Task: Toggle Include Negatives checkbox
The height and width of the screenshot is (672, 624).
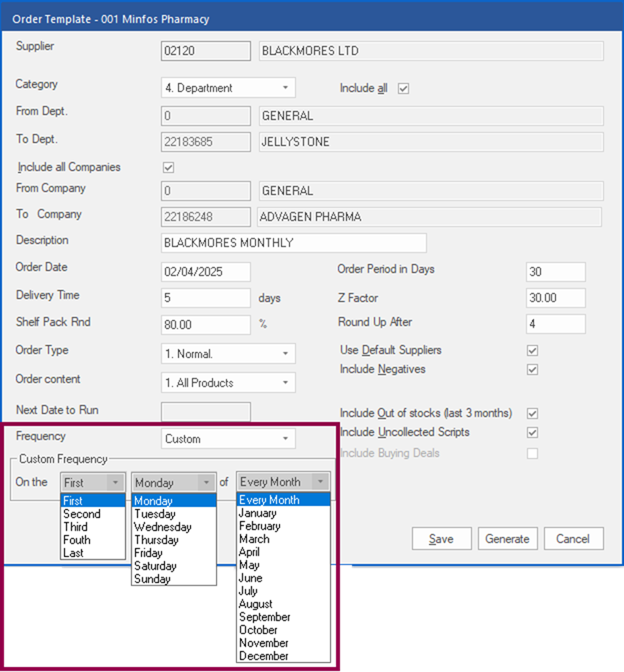Action: point(532,370)
